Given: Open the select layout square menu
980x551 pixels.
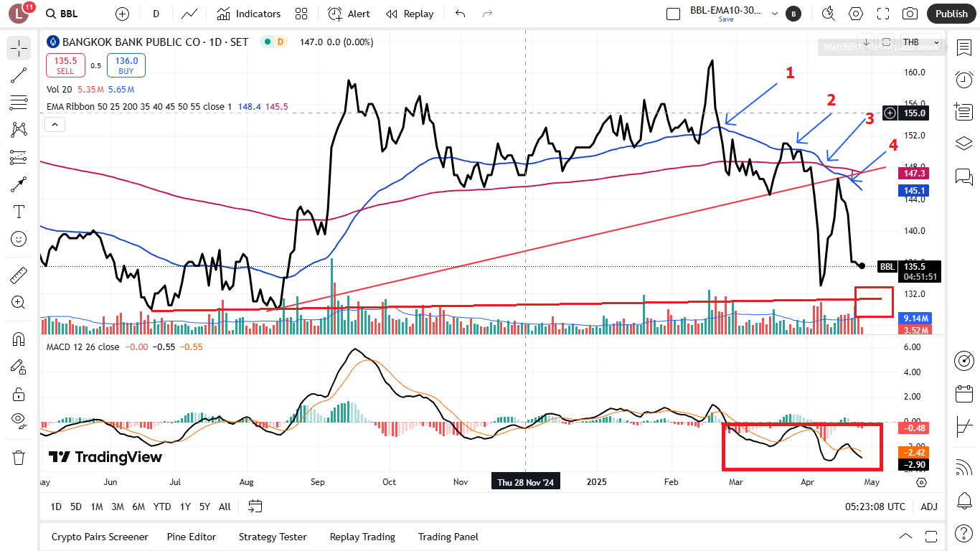Looking at the screenshot, I should [673, 14].
